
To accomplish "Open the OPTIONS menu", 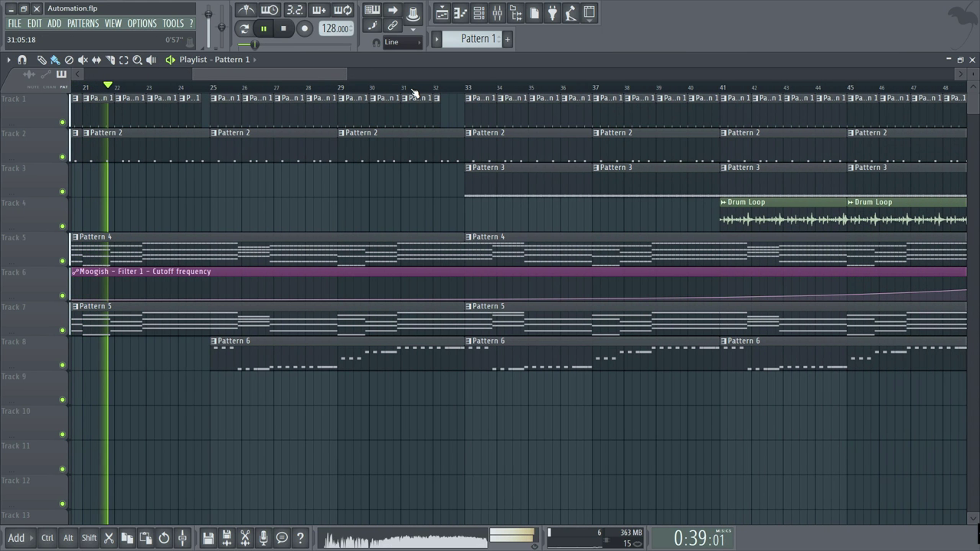I will pos(142,24).
